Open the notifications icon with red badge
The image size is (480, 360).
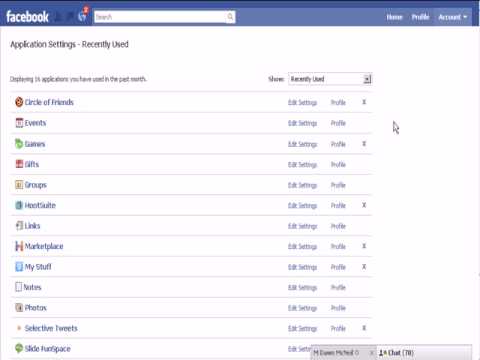coord(82,16)
